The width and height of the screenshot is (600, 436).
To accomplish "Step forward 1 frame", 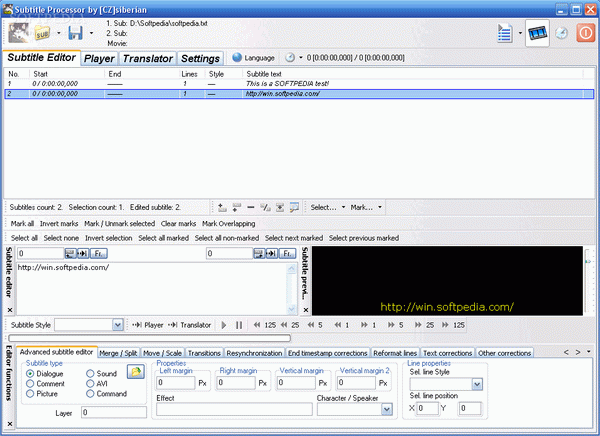I will pyautogui.click(x=368, y=325).
